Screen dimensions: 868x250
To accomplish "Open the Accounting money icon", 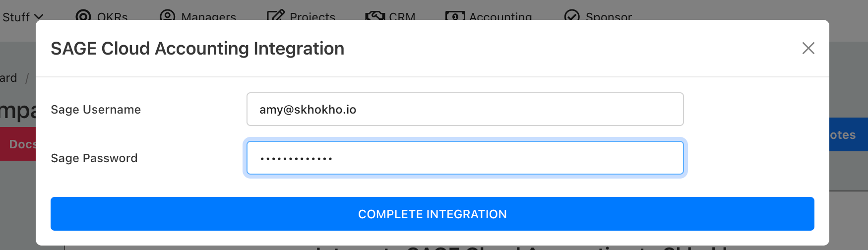I will coord(455,16).
